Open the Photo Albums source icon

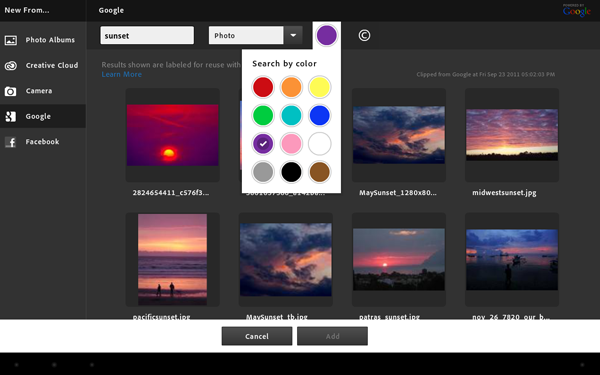tap(11, 40)
